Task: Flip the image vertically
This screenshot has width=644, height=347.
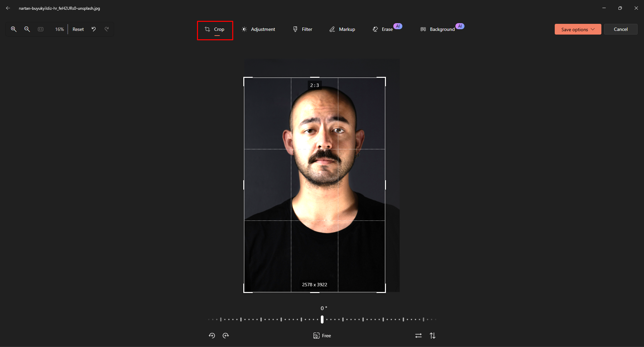Action: pos(433,335)
